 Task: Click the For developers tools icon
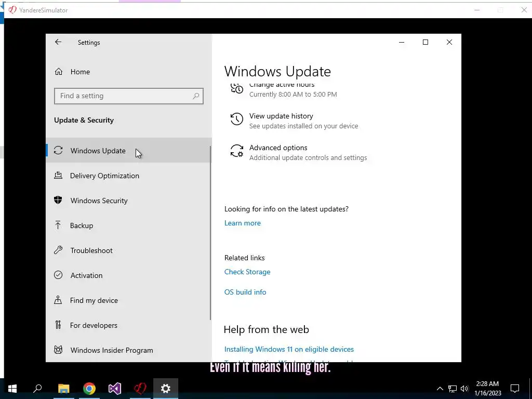58,325
